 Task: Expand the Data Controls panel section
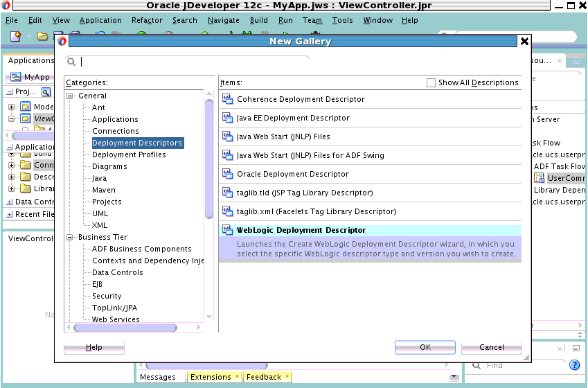tap(10, 202)
